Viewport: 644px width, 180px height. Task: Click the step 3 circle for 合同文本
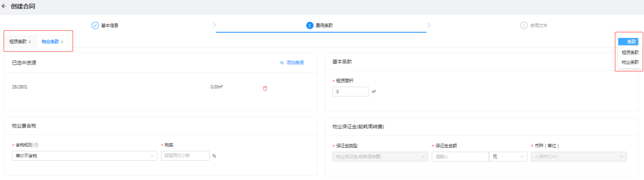coord(524,25)
